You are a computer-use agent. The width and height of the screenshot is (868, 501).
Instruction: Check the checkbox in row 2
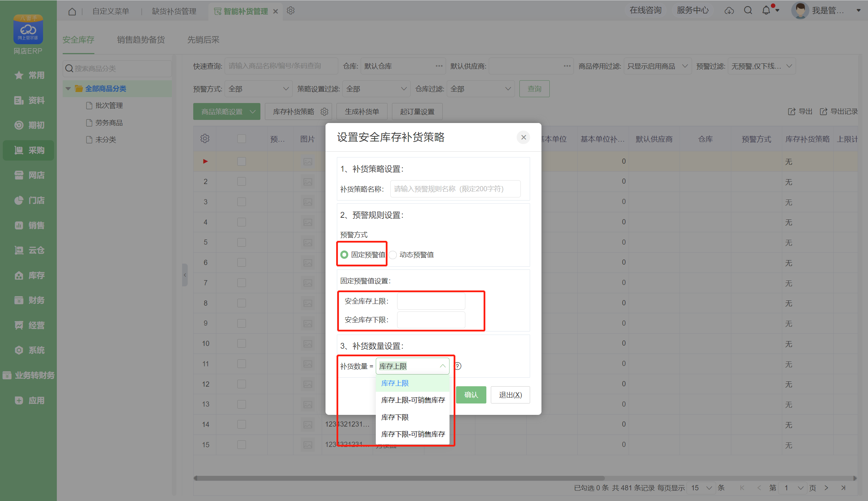coord(241,182)
